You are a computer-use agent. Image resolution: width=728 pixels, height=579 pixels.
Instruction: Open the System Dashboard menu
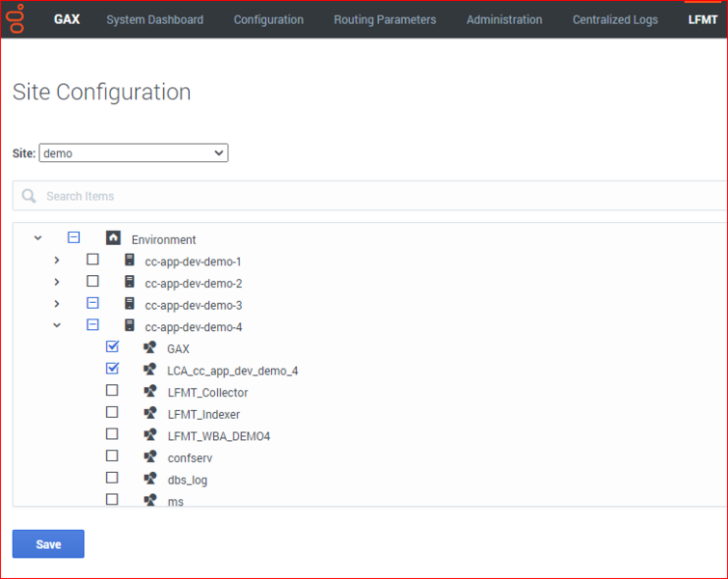(x=154, y=19)
